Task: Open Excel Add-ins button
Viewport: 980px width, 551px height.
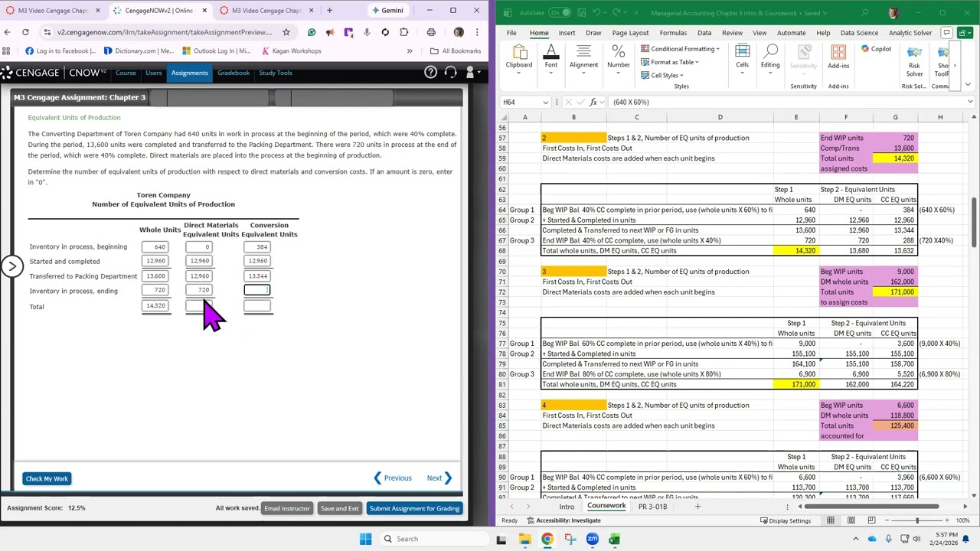Action: (x=838, y=57)
